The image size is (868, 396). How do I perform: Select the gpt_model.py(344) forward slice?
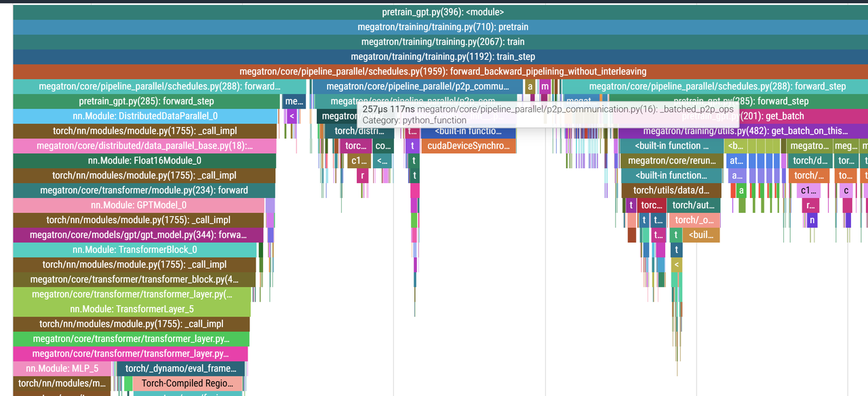tap(138, 235)
